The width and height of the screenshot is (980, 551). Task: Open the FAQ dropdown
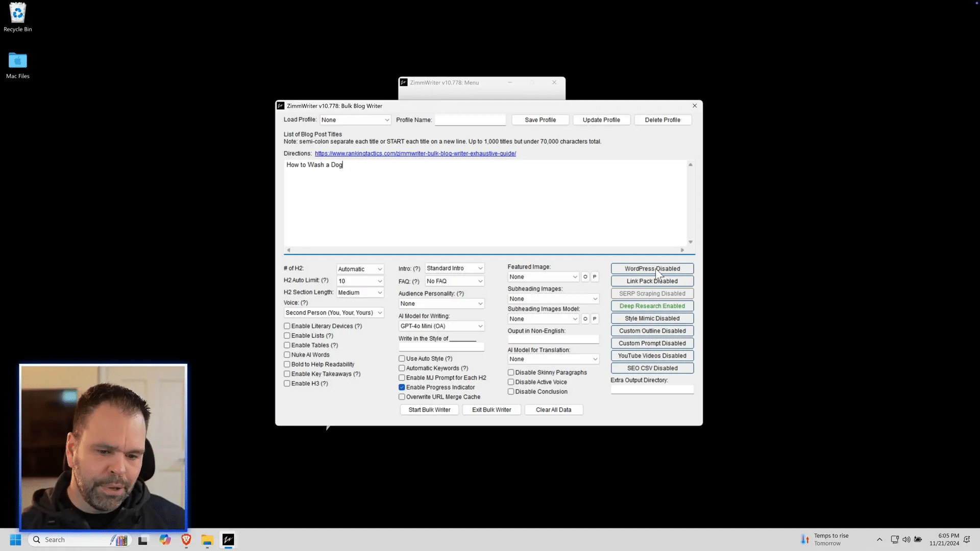click(454, 281)
